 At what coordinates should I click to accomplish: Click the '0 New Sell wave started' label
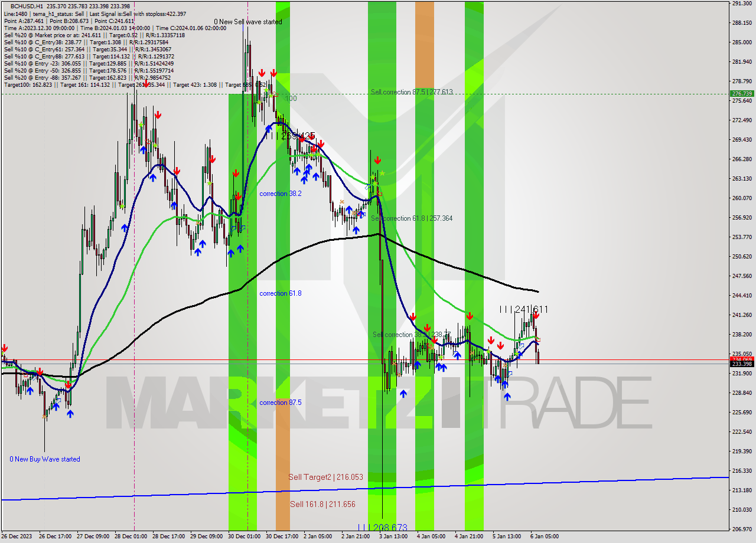[248, 22]
